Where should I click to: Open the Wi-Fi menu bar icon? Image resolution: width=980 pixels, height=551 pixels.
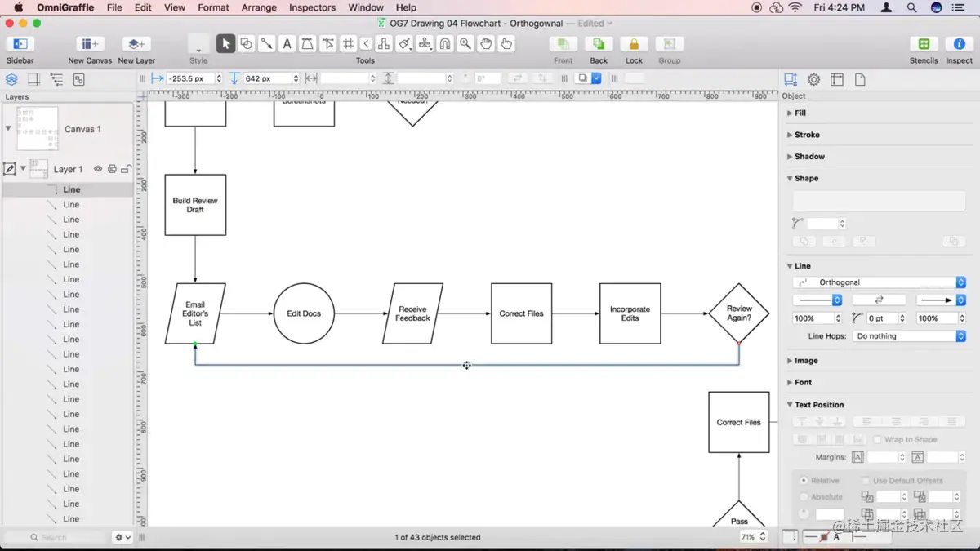[795, 7]
